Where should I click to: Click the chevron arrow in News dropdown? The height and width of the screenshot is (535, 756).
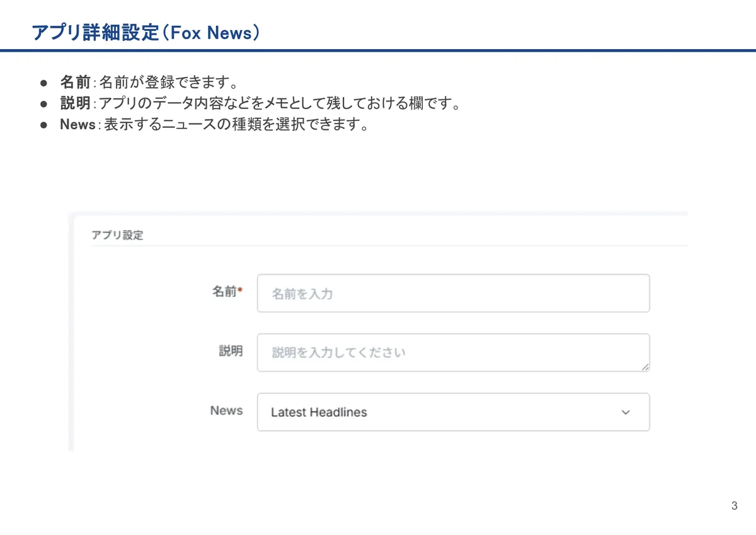click(626, 412)
